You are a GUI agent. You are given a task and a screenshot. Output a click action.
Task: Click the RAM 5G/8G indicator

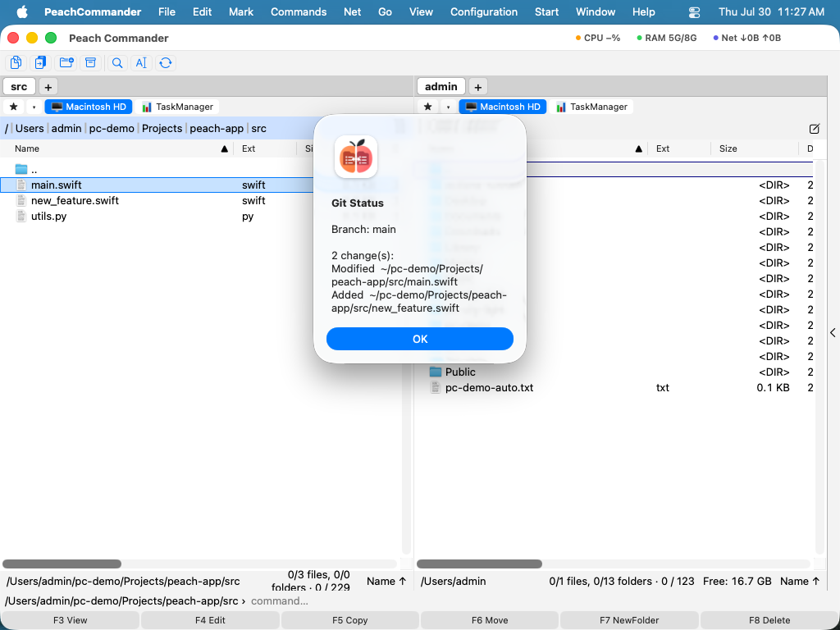tap(667, 38)
